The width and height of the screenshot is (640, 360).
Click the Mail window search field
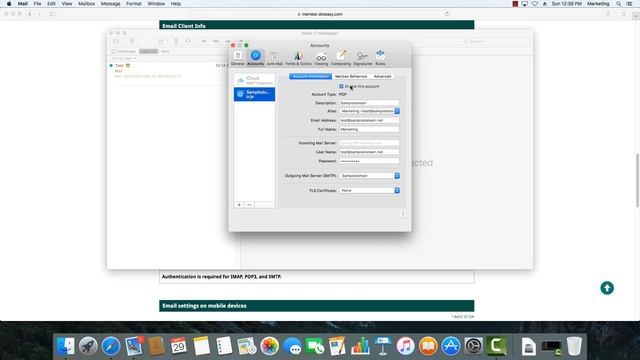pyautogui.click(x=476, y=41)
